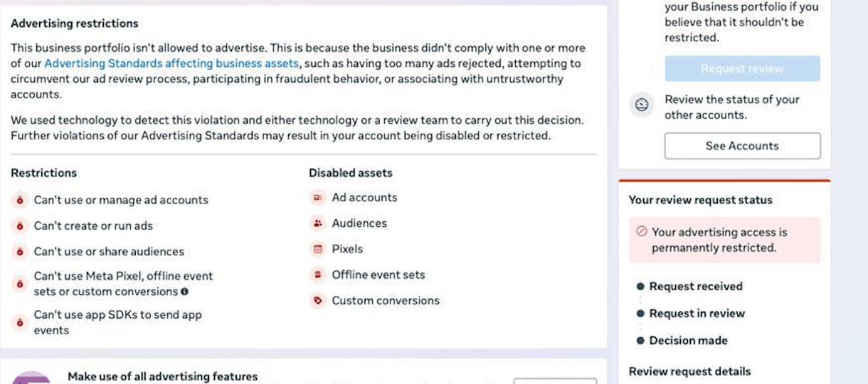Click the Ad accounts disabled asset icon
Screen dimensions: 868x384
coord(317,198)
